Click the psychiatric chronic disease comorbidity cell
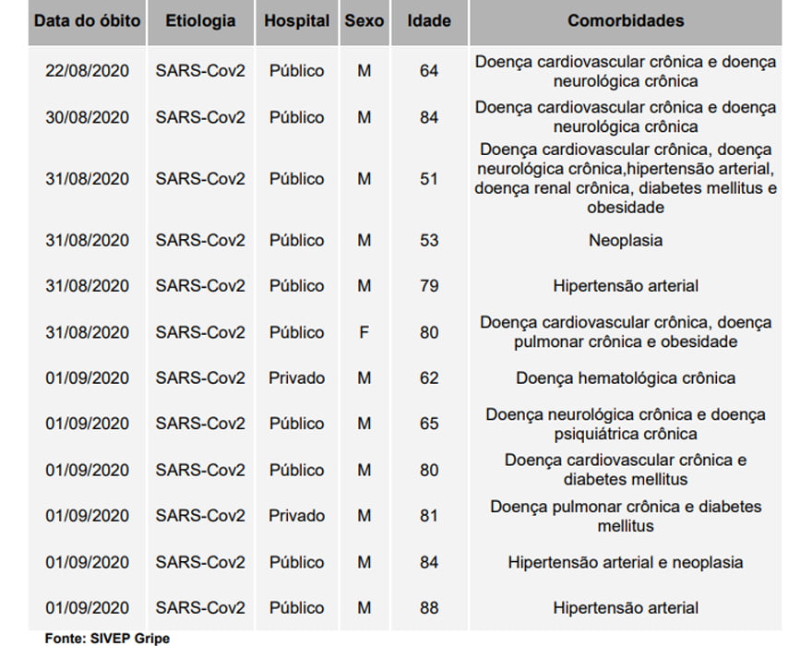The height and width of the screenshot is (646, 812). point(626,425)
